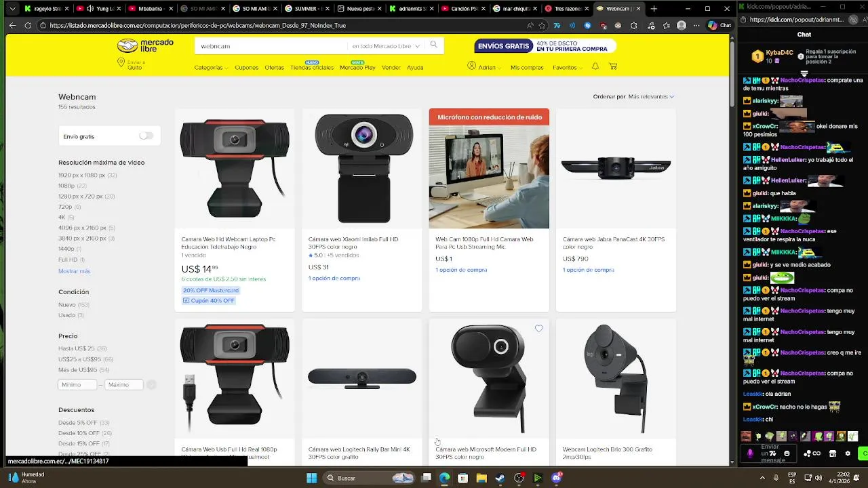Screen dimensions: 868x488
Task: Open the Cupones menu item
Action: 246,68
